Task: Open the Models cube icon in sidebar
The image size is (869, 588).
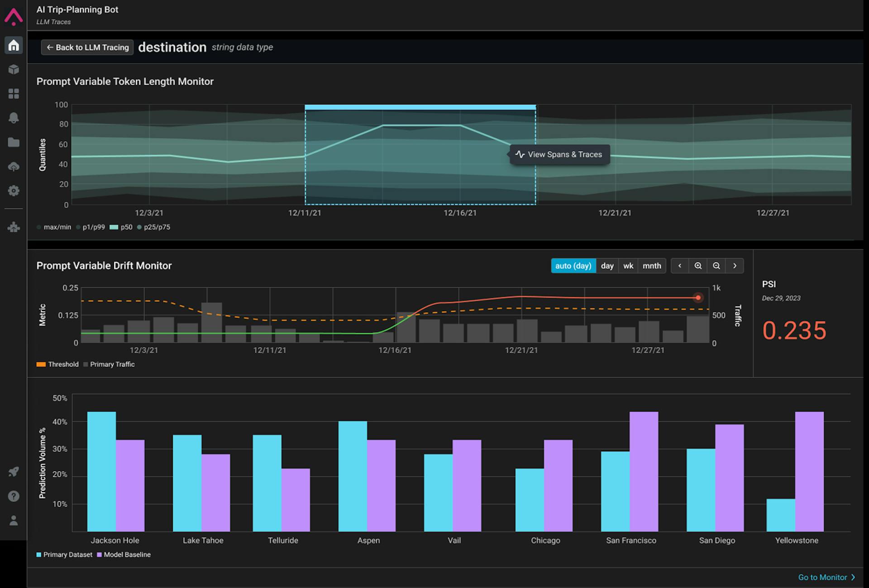Action: pos(14,70)
